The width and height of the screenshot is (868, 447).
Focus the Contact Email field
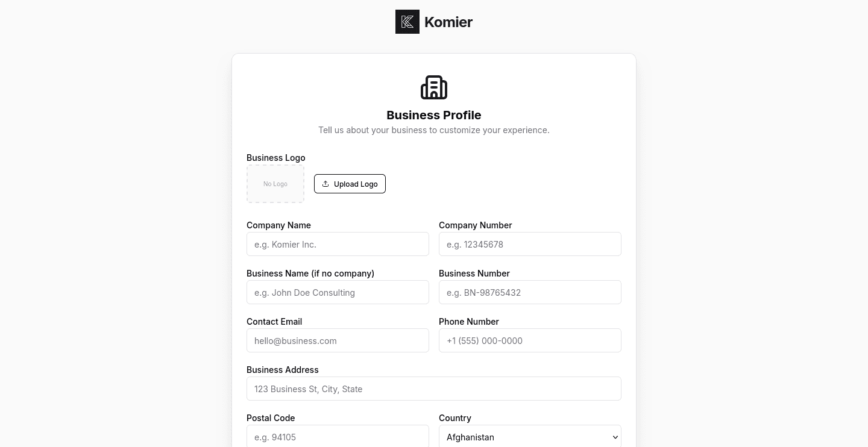[x=338, y=340]
